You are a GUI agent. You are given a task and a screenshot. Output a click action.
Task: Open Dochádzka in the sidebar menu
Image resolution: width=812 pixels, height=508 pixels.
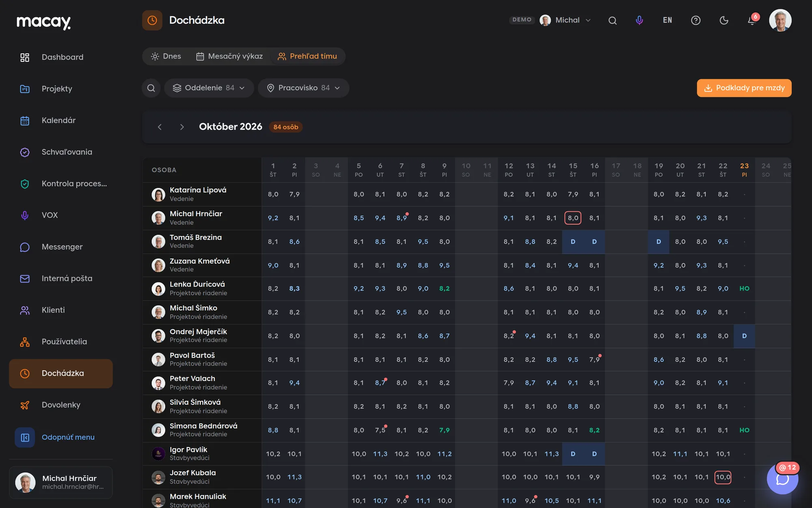click(x=60, y=373)
